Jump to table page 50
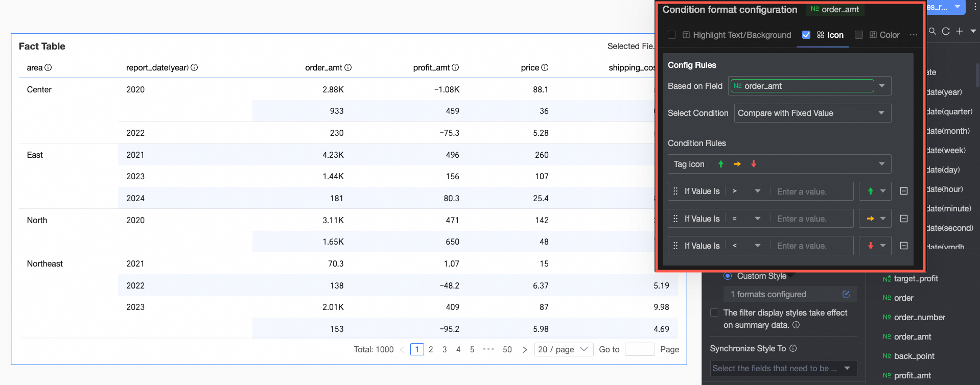980x385 pixels. pyautogui.click(x=507, y=349)
